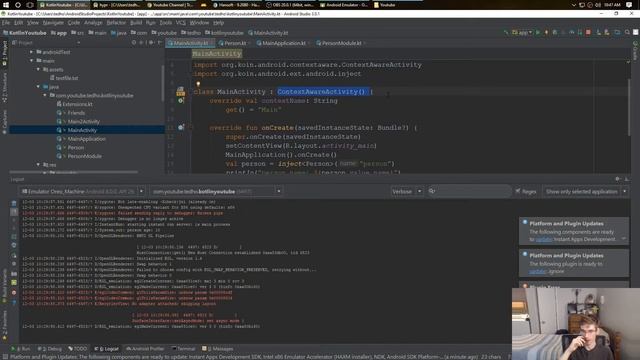Open the Tools menu

tap(165, 23)
